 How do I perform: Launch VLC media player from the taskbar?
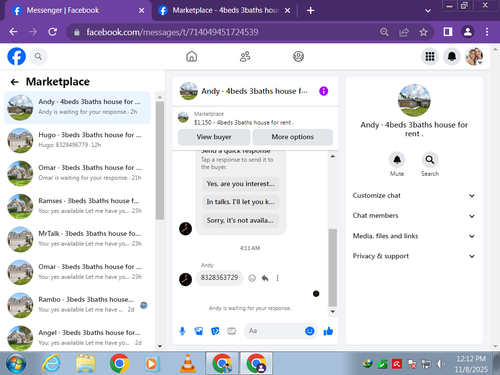(x=188, y=363)
